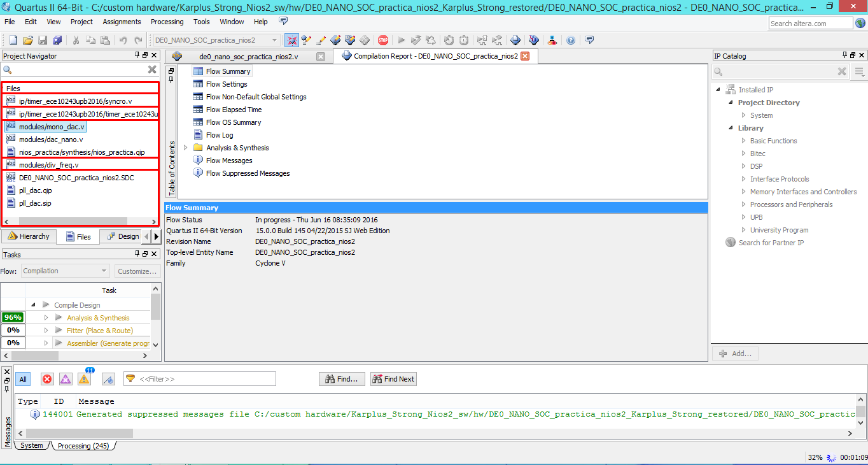Click the blue Help icon in toolbar
The height and width of the screenshot is (465, 868).
571,40
